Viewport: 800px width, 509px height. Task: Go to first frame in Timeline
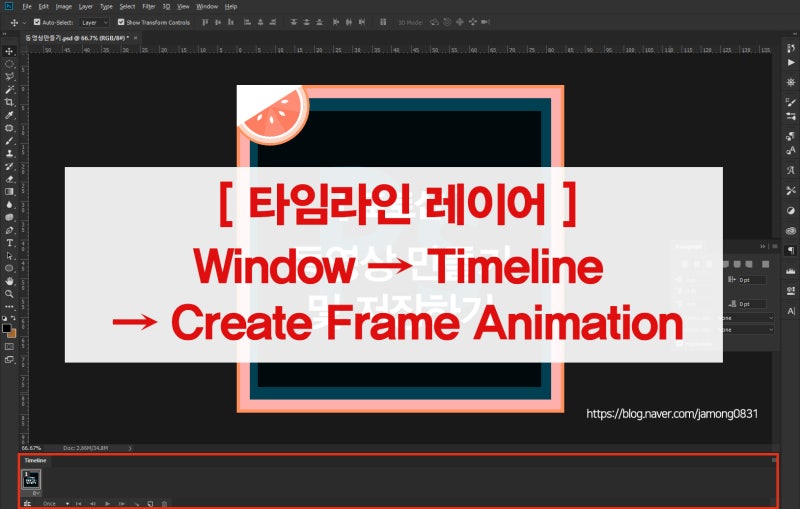point(79,503)
